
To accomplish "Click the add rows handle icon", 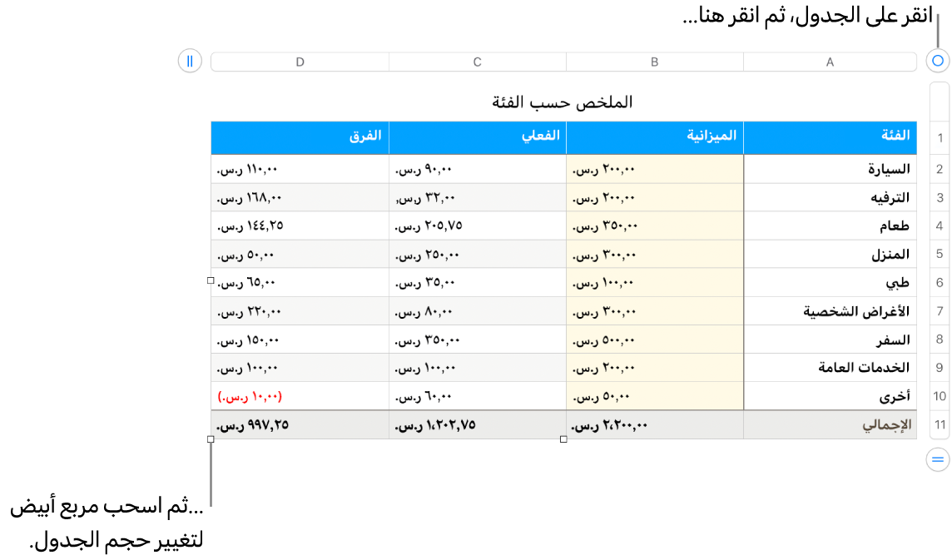I will pyautogui.click(x=938, y=460).
